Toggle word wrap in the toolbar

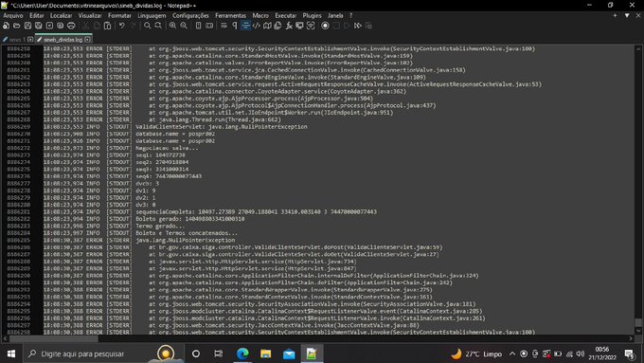[224, 26]
